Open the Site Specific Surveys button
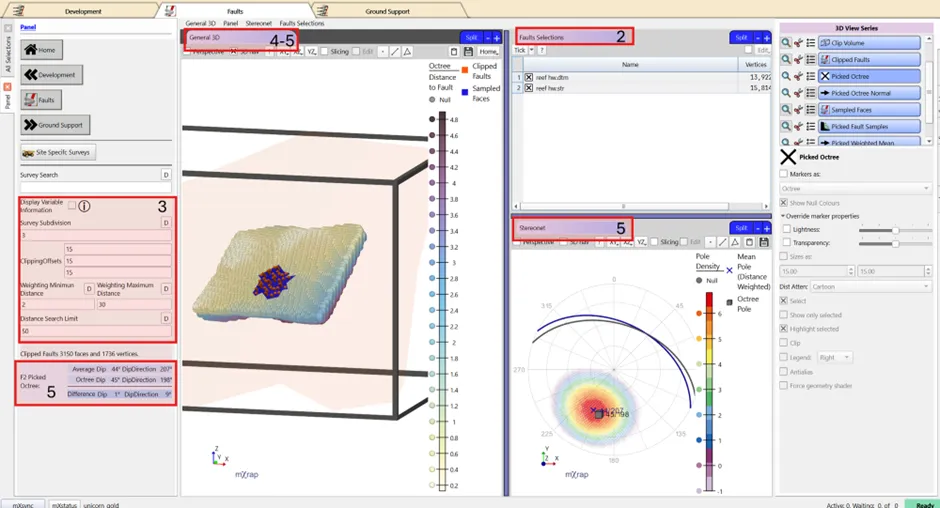This screenshot has width=940, height=508. click(x=58, y=152)
